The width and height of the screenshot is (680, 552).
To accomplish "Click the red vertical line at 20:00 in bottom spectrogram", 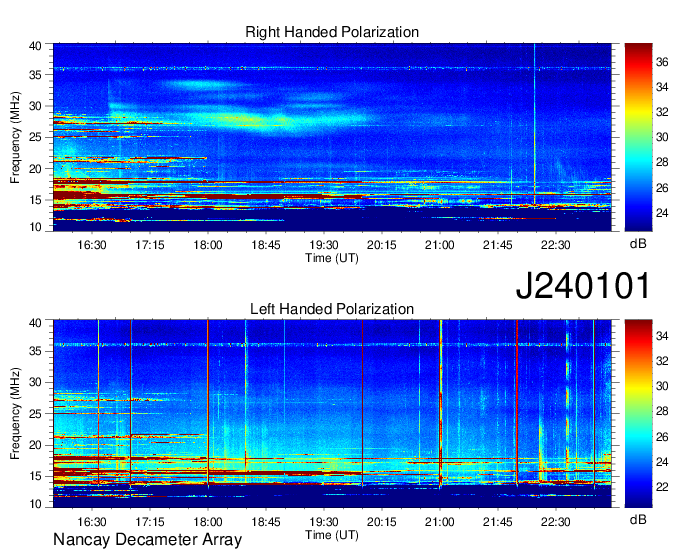I will (363, 403).
